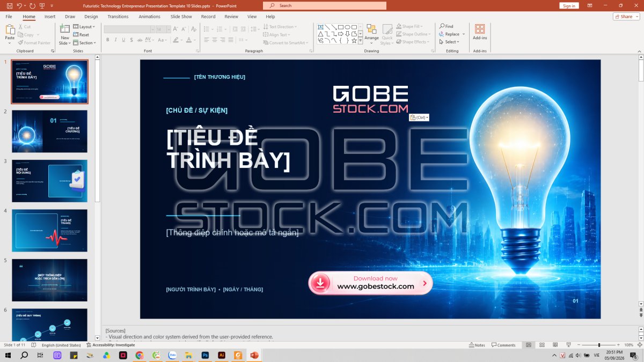Image resolution: width=644 pixels, height=362 pixels.
Task: Open the Review tab
Action: click(x=231, y=17)
